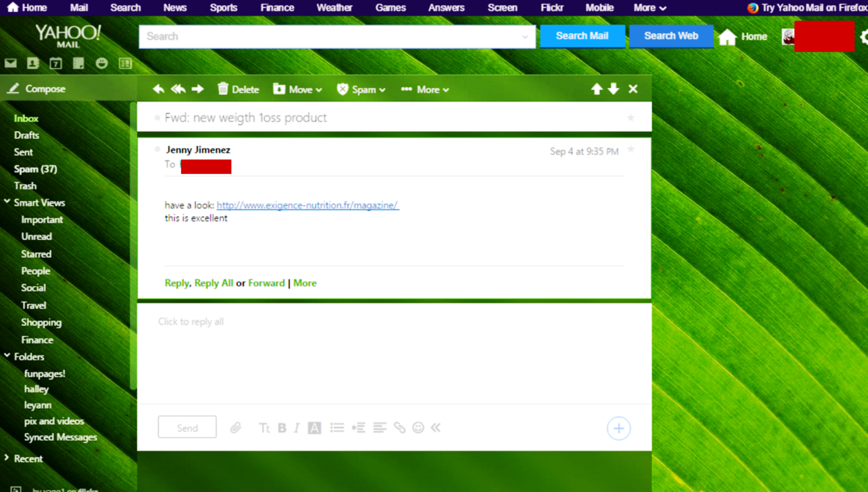Click the text color A icon
Viewport: 868px width, 492px height.
[x=314, y=428]
